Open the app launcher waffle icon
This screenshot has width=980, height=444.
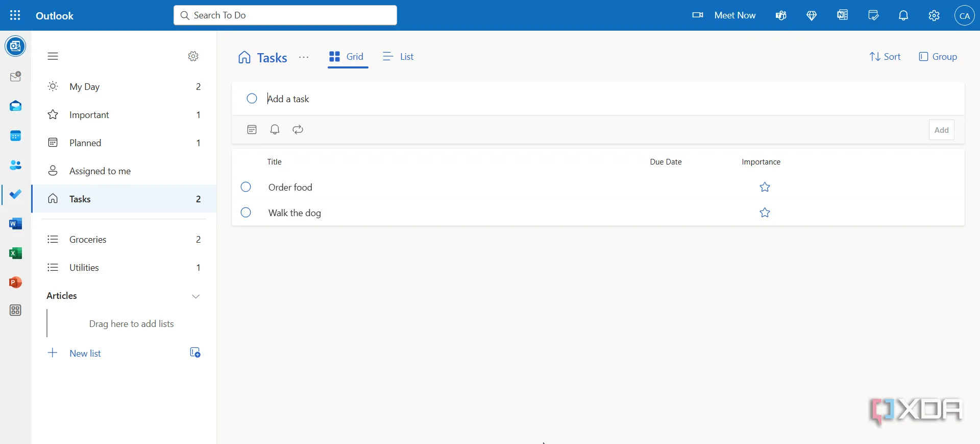(15, 15)
